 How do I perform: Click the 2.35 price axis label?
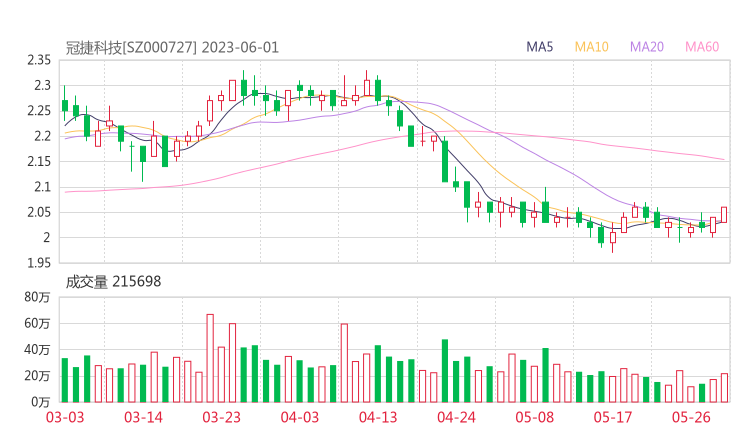(x=39, y=60)
